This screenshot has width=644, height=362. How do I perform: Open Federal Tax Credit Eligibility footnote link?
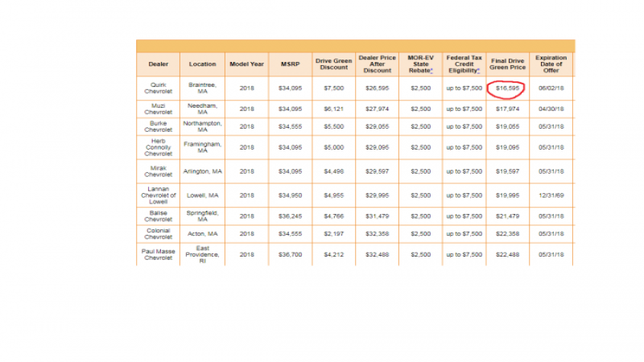click(x=477, y=71)
